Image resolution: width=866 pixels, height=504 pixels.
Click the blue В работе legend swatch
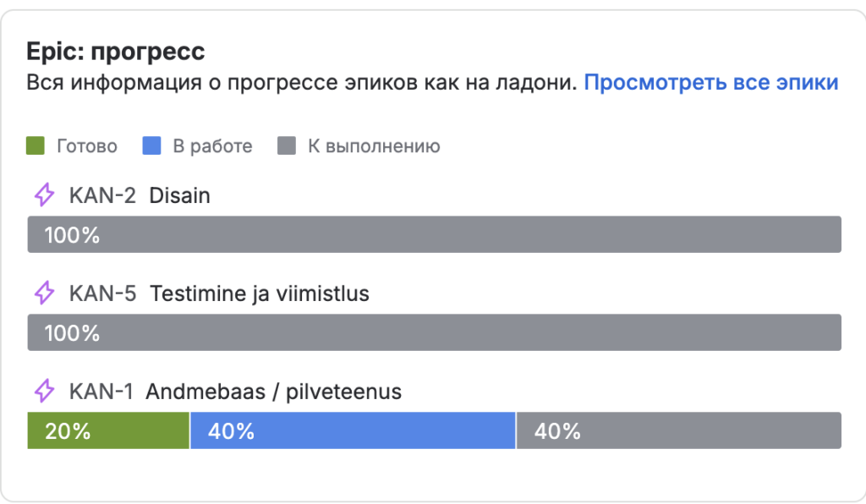coord(152,146)
